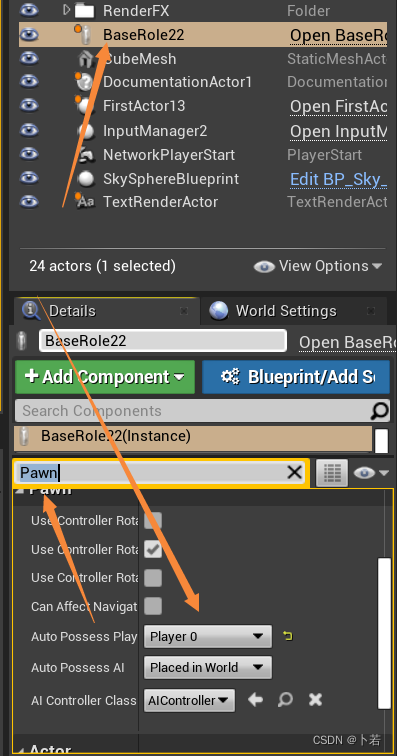Select SkySphereBlueprint in the outliner
The image size is (397, 756).
(171, 179)
